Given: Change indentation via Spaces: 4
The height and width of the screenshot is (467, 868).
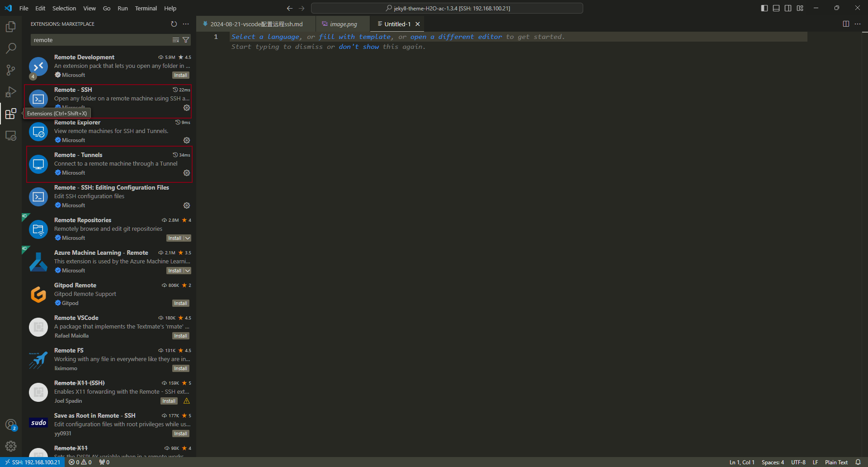Looking at the screenshot, I should click(773, 462).
